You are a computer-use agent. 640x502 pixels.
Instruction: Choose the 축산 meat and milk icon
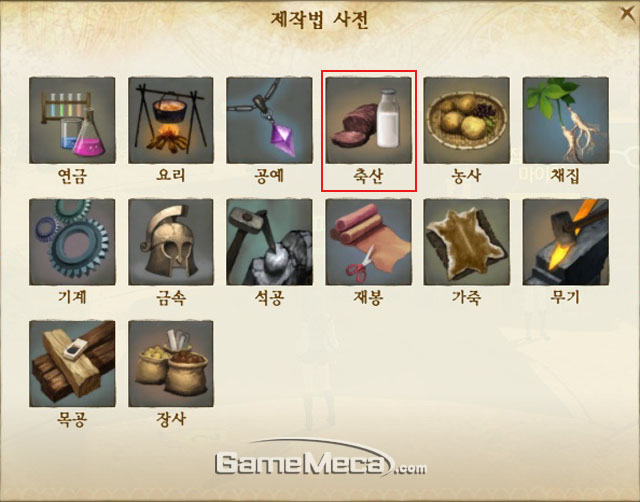click(x=369, y=120)
